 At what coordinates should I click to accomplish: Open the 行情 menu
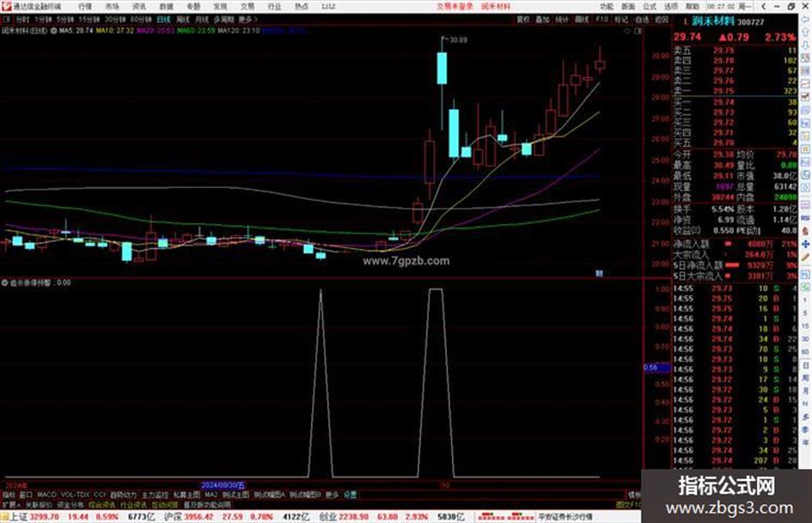click(85, 7)
